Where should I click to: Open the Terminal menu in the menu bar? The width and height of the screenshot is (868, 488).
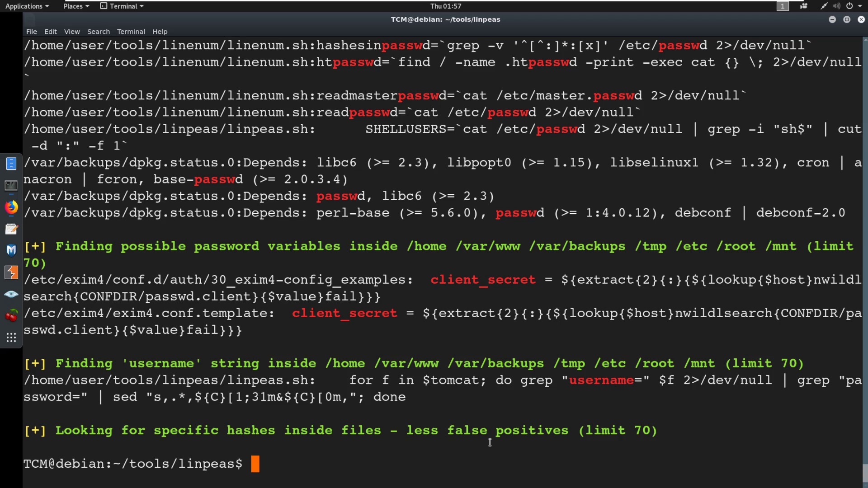tap(131, 32)
